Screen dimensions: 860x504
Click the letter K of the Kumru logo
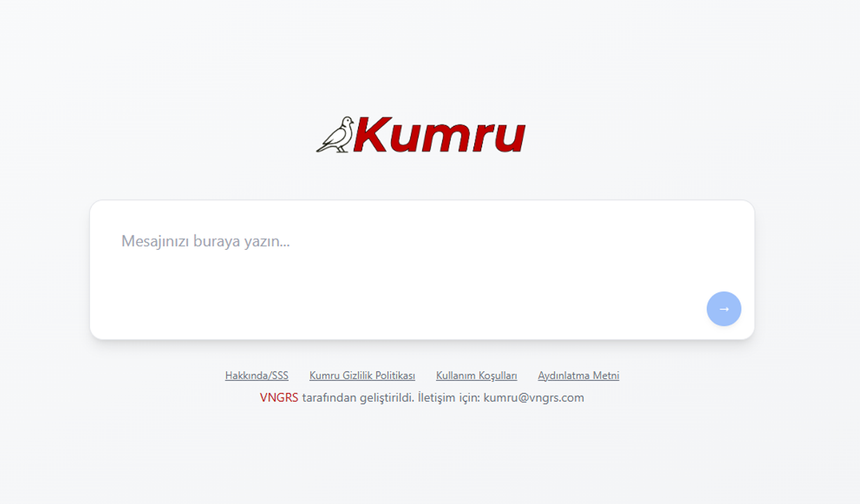(x=372, y=135)
